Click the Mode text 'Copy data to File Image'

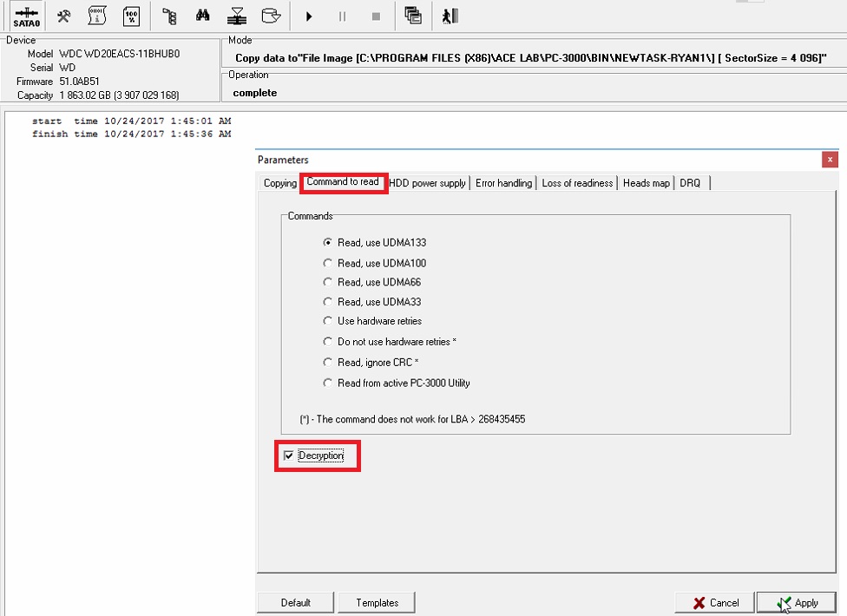[x=530, y=58]
